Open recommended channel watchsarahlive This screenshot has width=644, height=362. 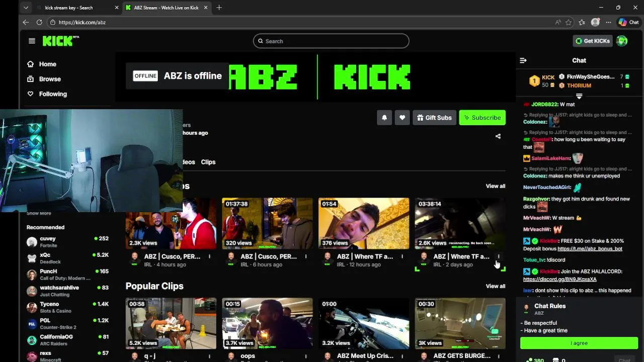click(x=67, y=291)
